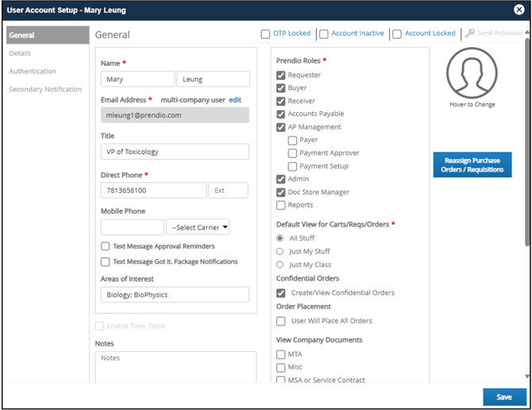Click the Notes text area
The width and height of the screenshot is (532, 410).
point(175,367)
